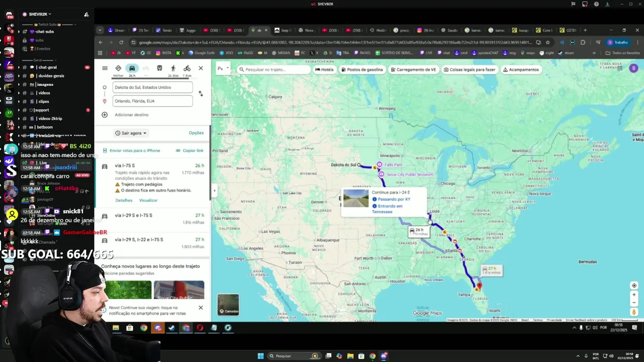Select the walking travel mode

(x=173, y=68)
